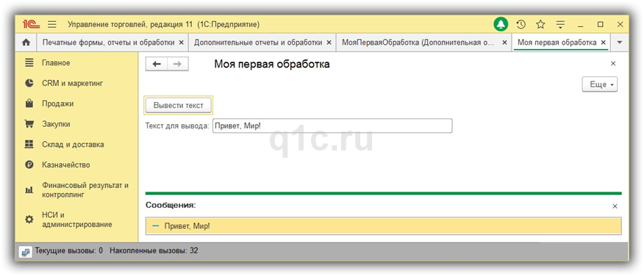This screenshot has height=276, width=644.
Task: Click the Сообщения: header label
Action: coord(171,205)
